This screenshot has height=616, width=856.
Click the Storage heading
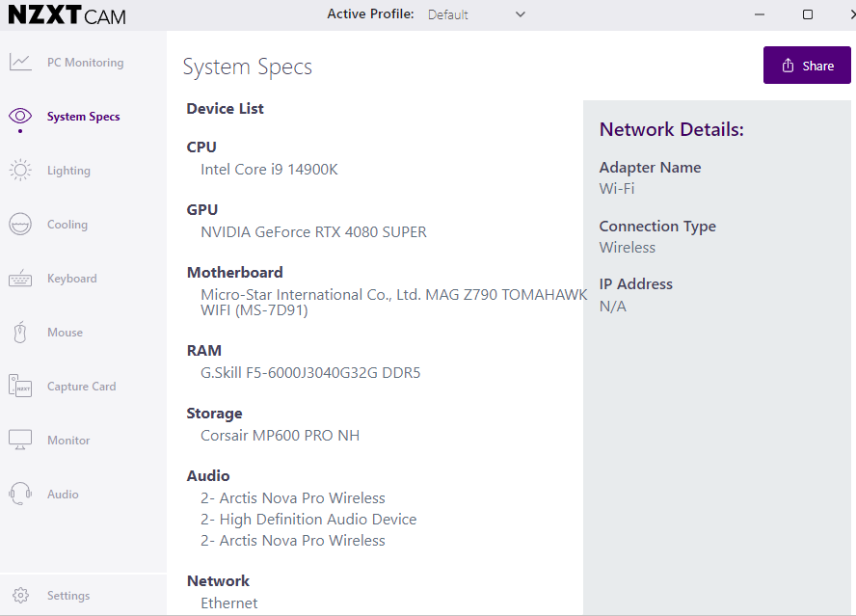point(215,414)
